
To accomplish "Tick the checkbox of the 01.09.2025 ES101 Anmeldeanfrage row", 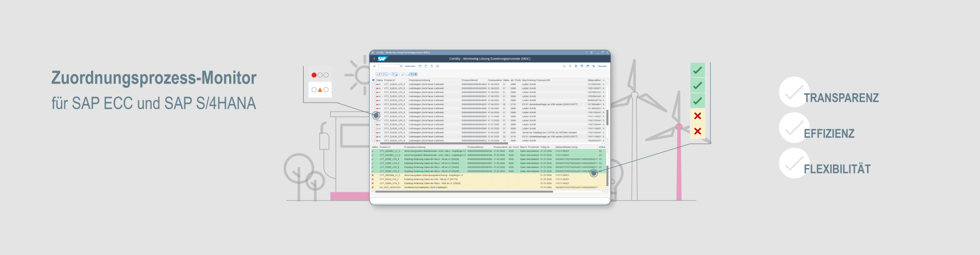I will tap(373, 105).
